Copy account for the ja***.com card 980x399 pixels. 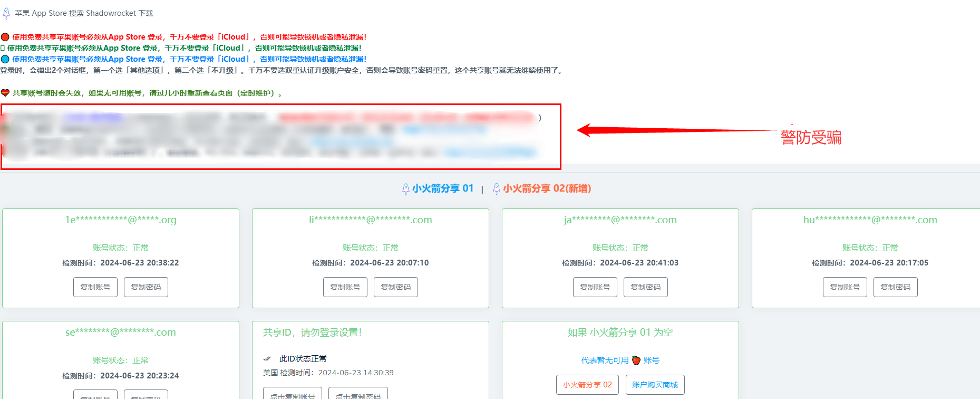coord(595,287)
